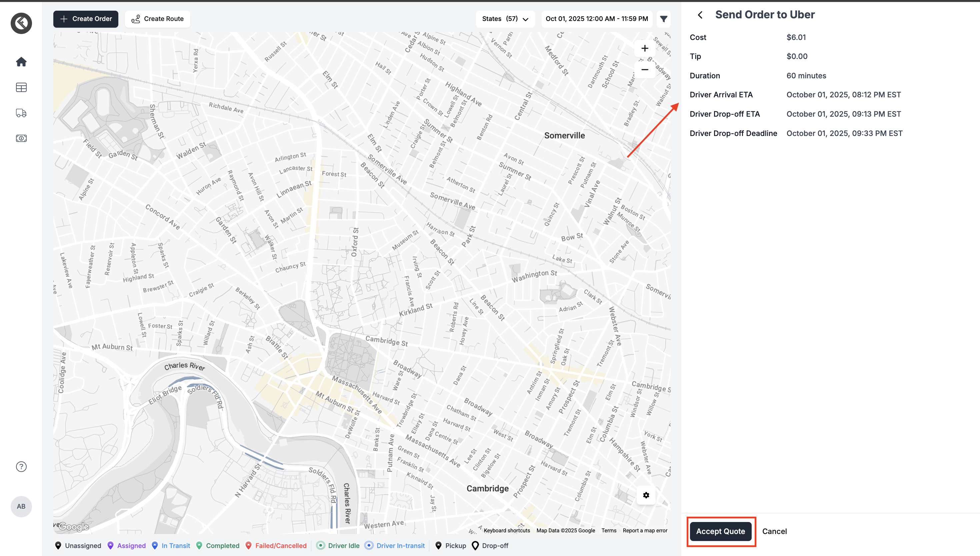Viewport: 980px width, 556px height.
Task: Open the help question mark icon
Action: pos(21,467)
